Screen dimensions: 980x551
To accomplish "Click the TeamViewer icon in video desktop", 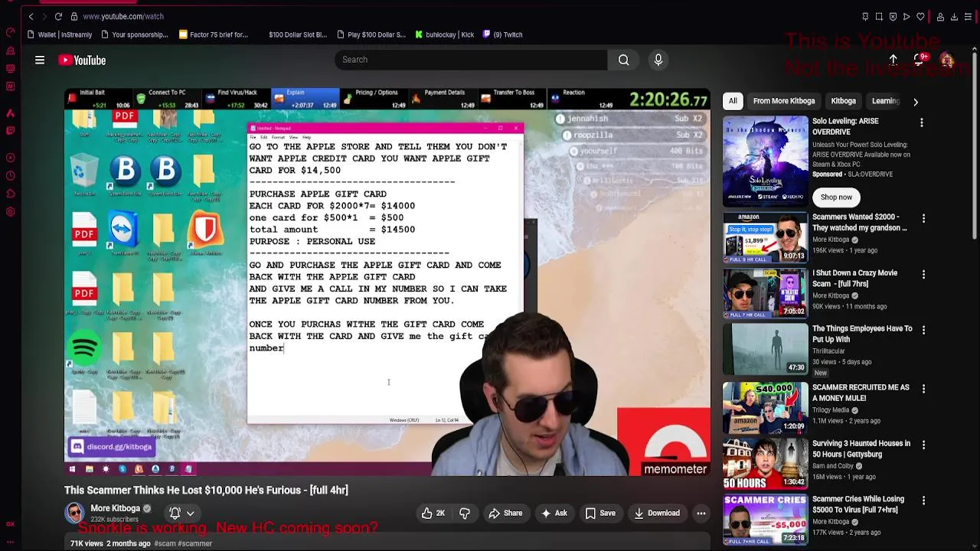I will click(123, 232).
